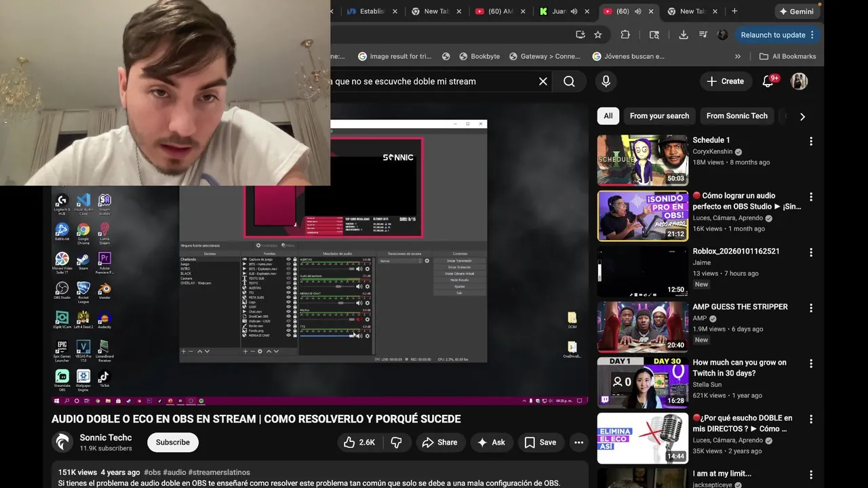This screenshot has height=488, width=868.
Task: Open more options for Roblox_20260101162521 video
Action: [811, 252]
